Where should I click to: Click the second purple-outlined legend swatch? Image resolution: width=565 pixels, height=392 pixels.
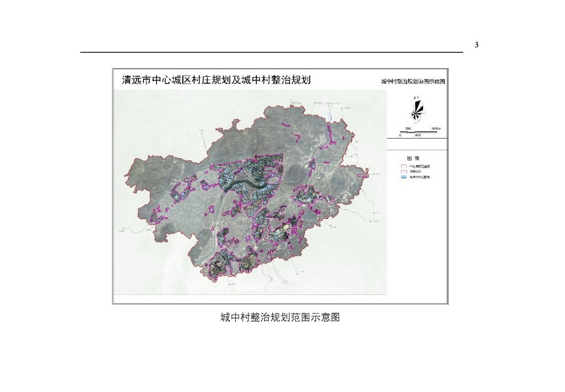[404, 172]
